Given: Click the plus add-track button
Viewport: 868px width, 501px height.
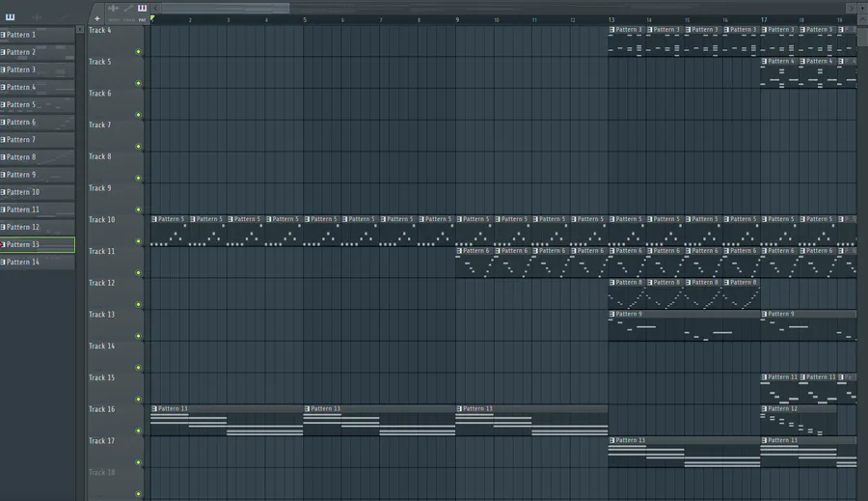Looking at the screenshot, I should tap(96, 18).
